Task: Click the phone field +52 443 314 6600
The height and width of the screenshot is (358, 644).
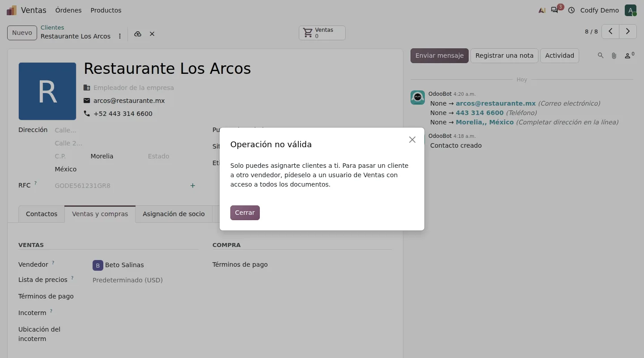Action: pos(123,114)
